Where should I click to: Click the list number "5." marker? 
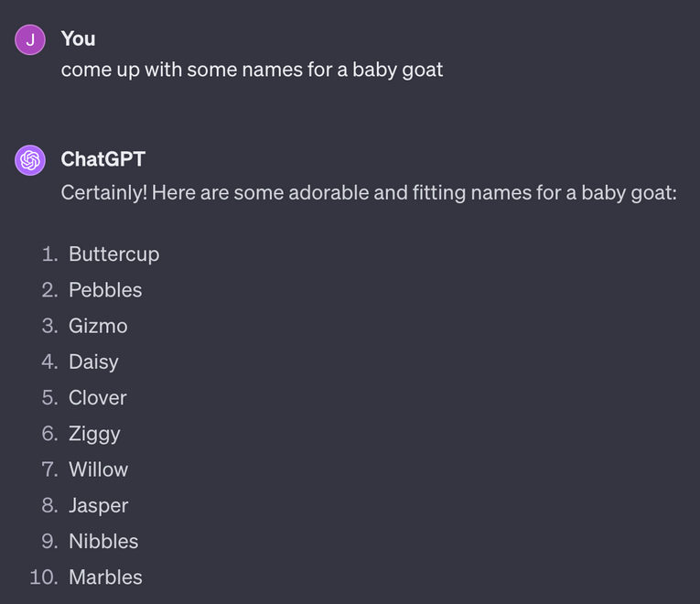pos(49,398)
